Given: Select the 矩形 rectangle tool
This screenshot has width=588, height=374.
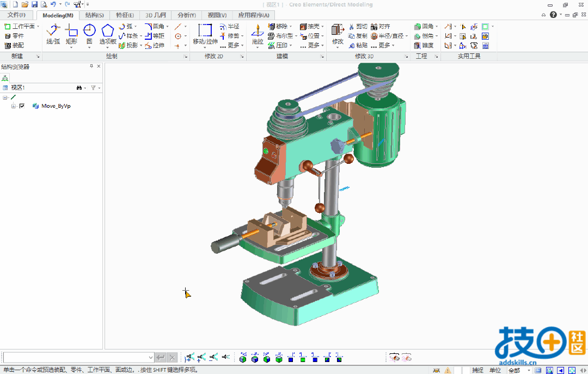Looking at the screenshot, I should coord(71,34).
